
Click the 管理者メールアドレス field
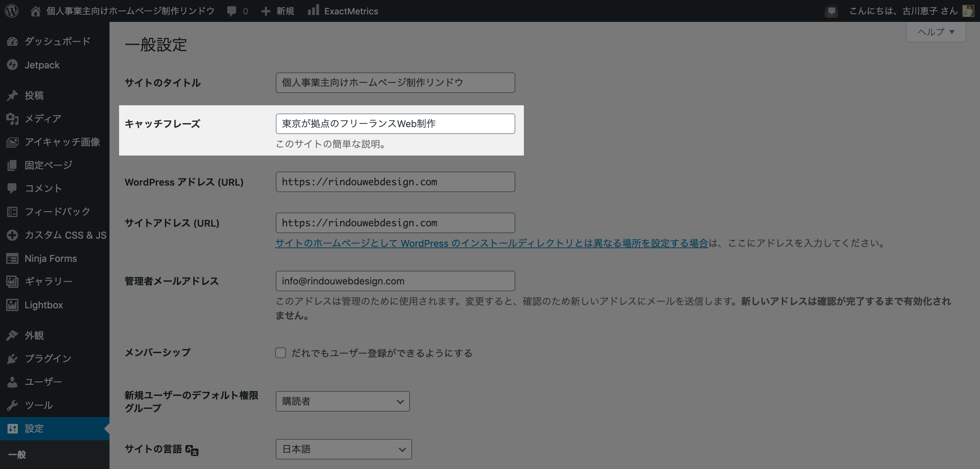pos(395,281)
